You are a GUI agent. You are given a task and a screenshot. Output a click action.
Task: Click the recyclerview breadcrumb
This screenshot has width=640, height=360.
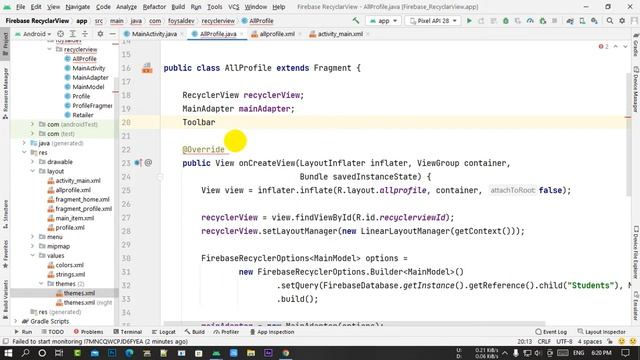point(218,21)
